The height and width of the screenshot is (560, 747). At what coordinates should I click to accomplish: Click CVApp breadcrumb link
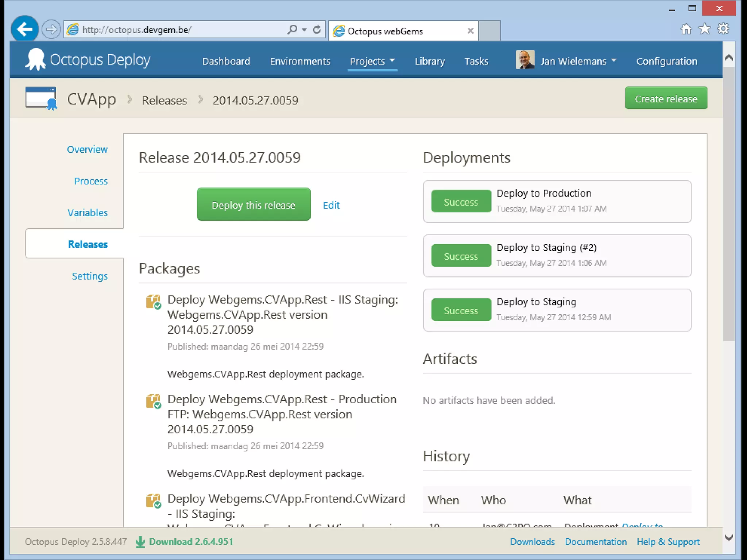(x=92, y=99)
